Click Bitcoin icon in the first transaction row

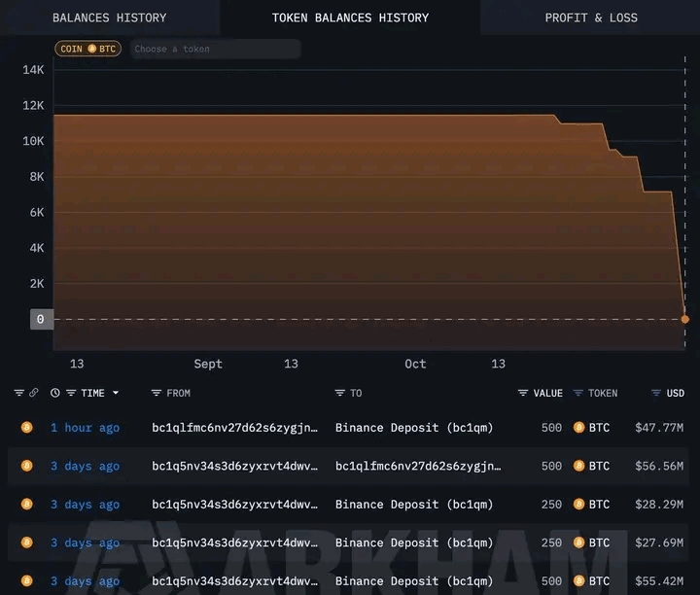(x=27, y=428)
